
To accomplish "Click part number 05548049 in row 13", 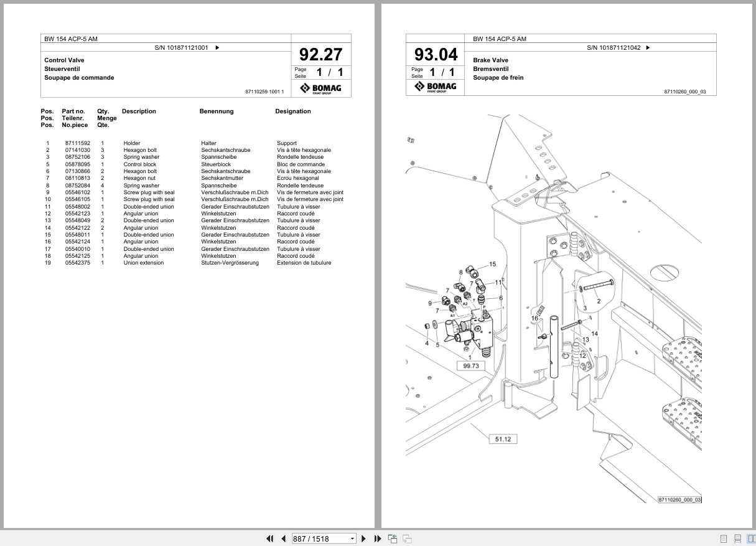I will 77,220.
